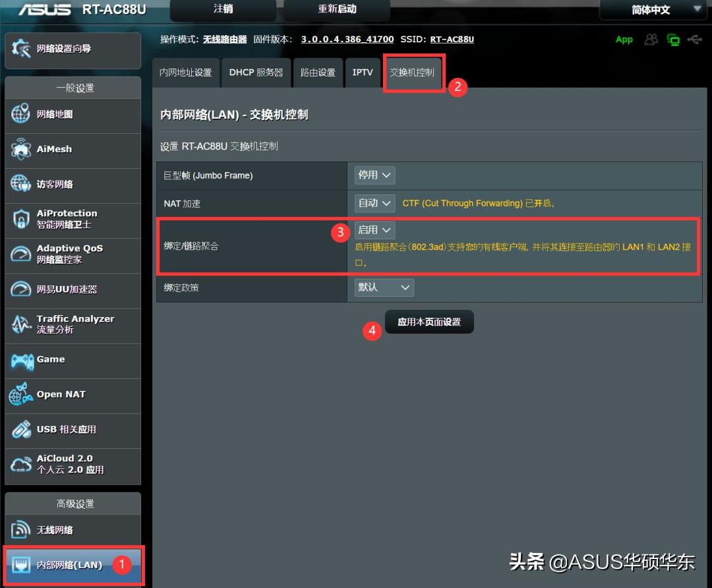Open Adaptive QoS 网络监控家 label
The height and width of the screenshot is (588, 712).
(70, 254)
